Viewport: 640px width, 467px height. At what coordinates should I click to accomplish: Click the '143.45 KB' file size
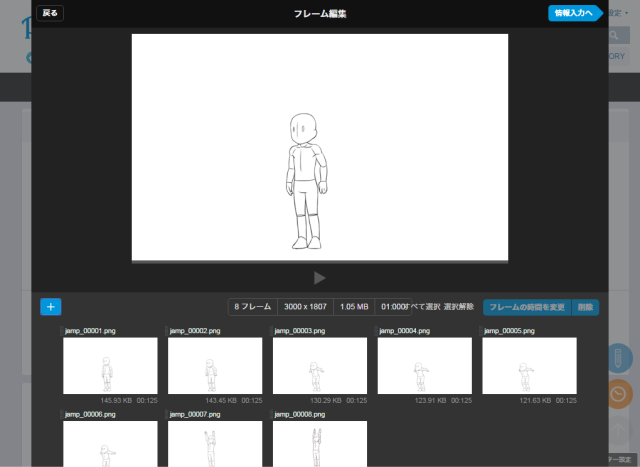tap(221, 400)
